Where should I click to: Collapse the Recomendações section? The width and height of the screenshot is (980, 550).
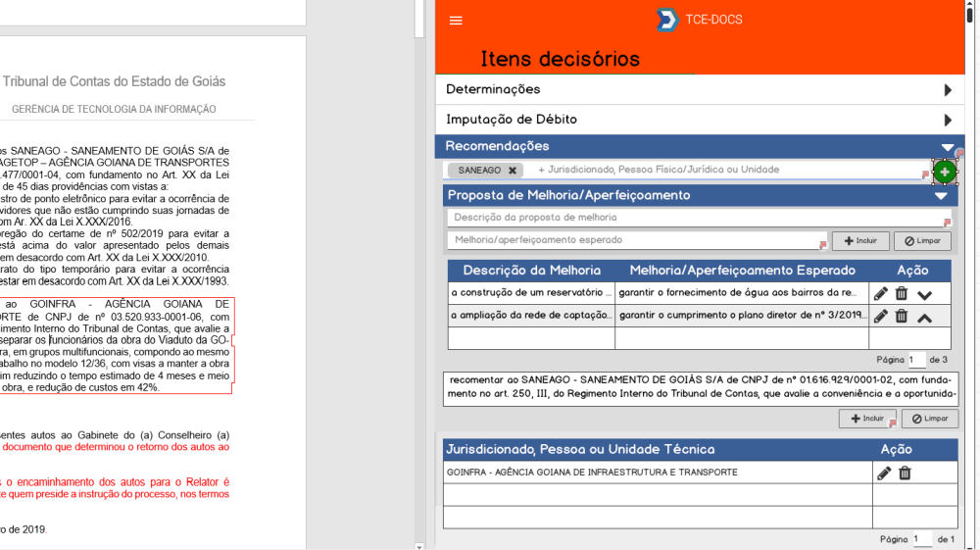(x=947, y=147)
